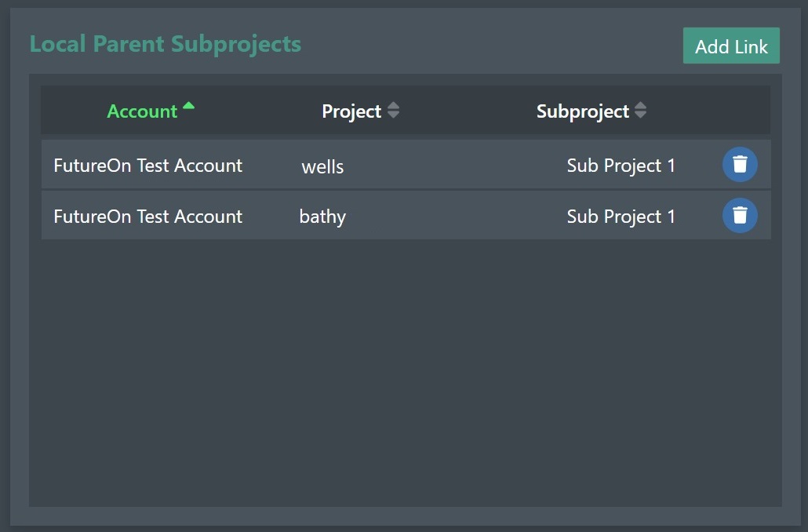Click the Add Link button

tap(730, 46)
